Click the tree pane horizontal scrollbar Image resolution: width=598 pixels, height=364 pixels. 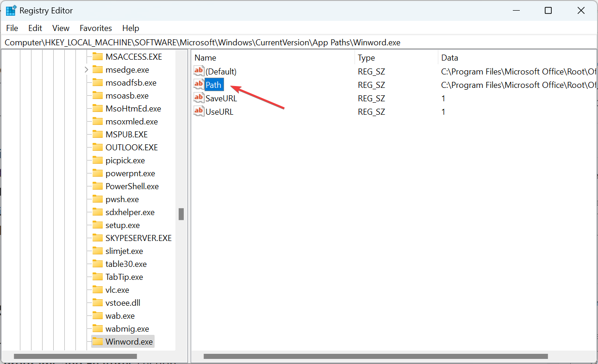tap(75, 357)
